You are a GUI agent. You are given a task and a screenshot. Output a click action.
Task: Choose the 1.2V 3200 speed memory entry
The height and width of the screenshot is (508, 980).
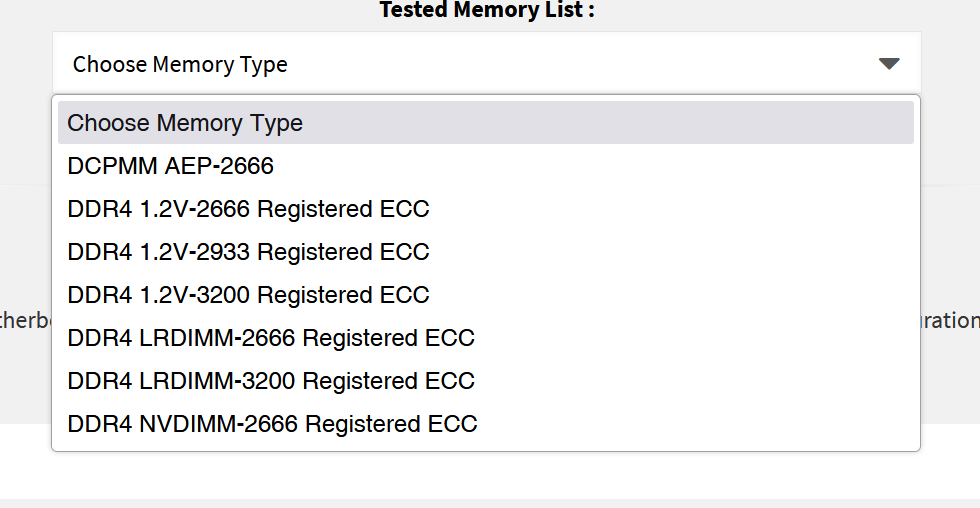[x=248, y=295]
